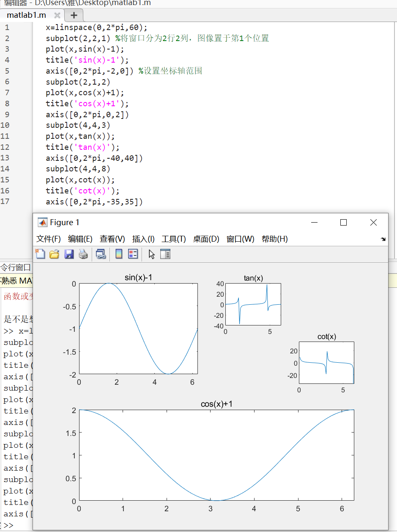
Task: Open the 工具(T) menu in Figure 1
Action: 174,239
